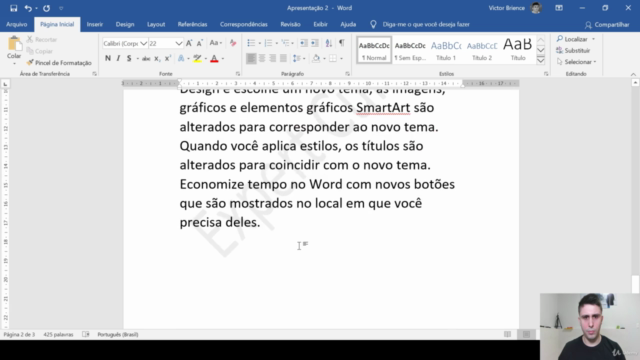Click Recortar in clipboard group
The image size is (640, 360).
(x=42, y=40)
